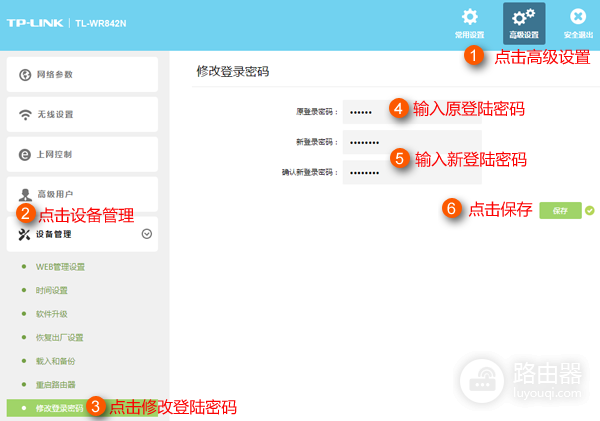The height and width of the screenshot is (421, 600).
Task: Click 重启路由器 menu entry
Action: 56,384
